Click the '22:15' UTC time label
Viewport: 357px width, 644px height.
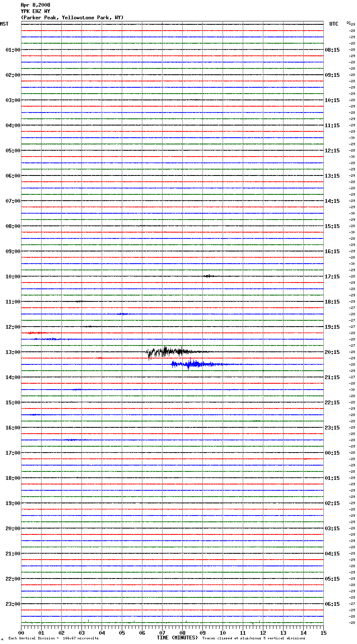coord(332,403)
